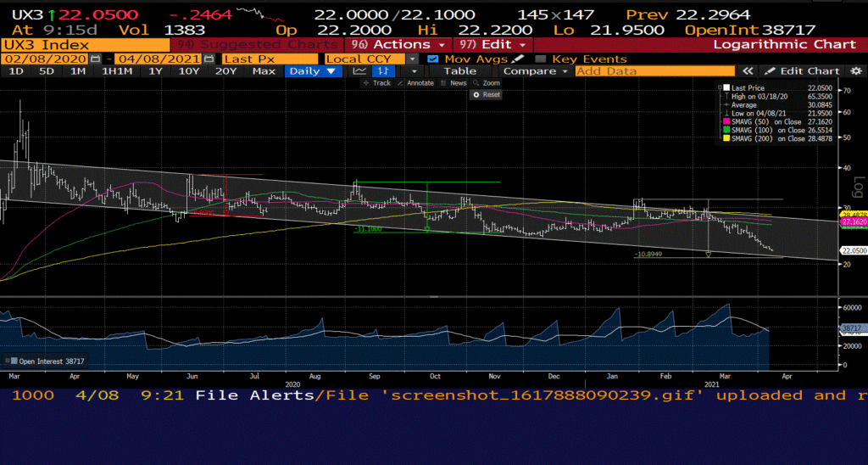Toggle the Key Events checkbox

coord(541,59)
